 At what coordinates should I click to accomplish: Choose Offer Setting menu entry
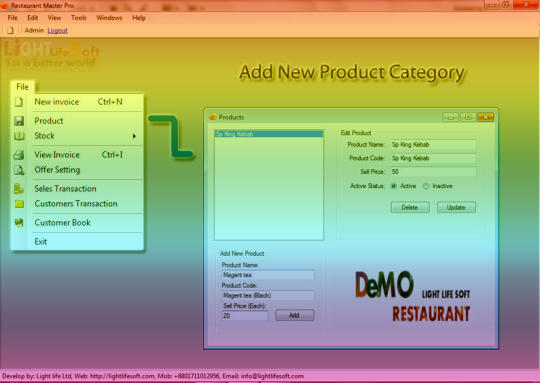click(78, 170)
